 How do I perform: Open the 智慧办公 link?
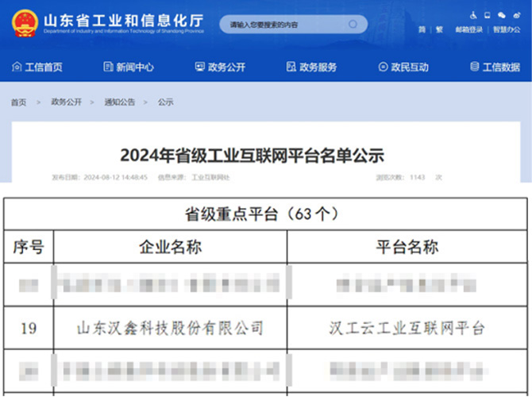(507, 30)
